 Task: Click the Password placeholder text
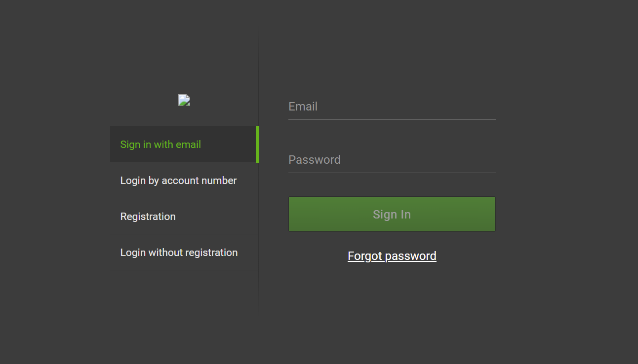(315, 160)
